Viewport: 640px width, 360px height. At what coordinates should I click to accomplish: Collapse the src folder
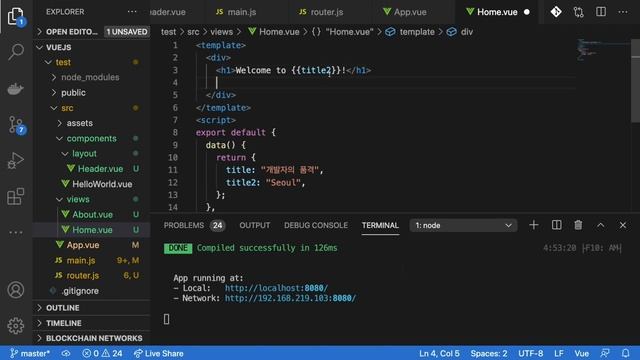point(91,108)
